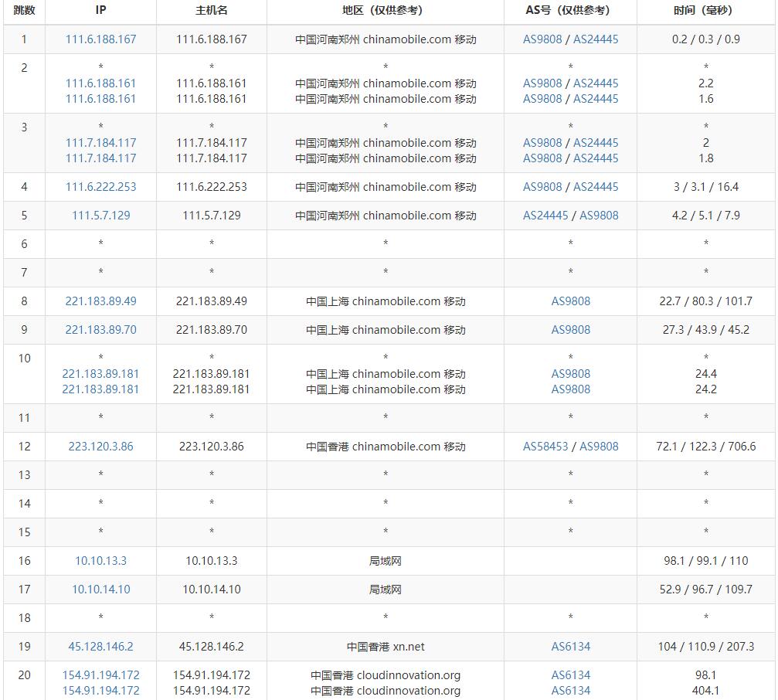Select hop number 15 cell
Screen dimensions: 778x700
(24, 532)
